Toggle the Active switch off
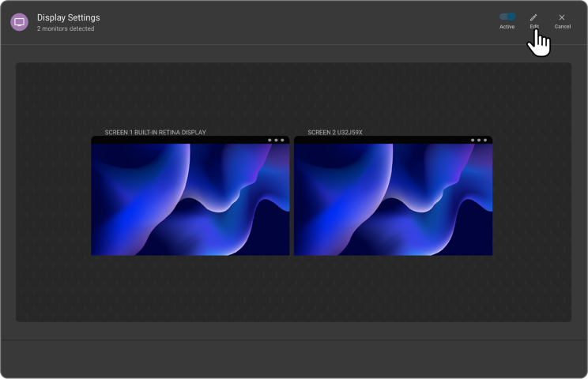This screenshot has height=379, width=588. [507, 17]
